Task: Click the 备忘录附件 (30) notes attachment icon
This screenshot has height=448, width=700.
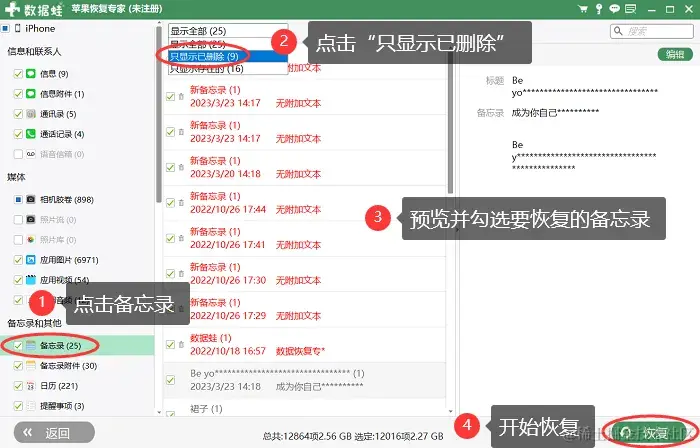Action: [x=31, y=365]
